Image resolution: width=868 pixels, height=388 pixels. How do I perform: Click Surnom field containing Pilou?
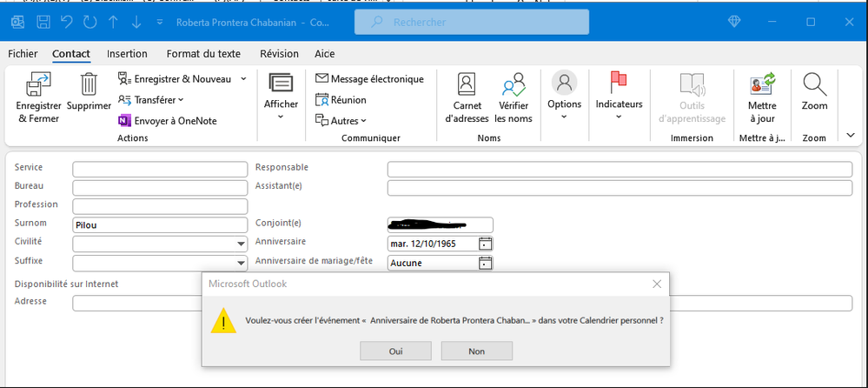click(160, 225)
